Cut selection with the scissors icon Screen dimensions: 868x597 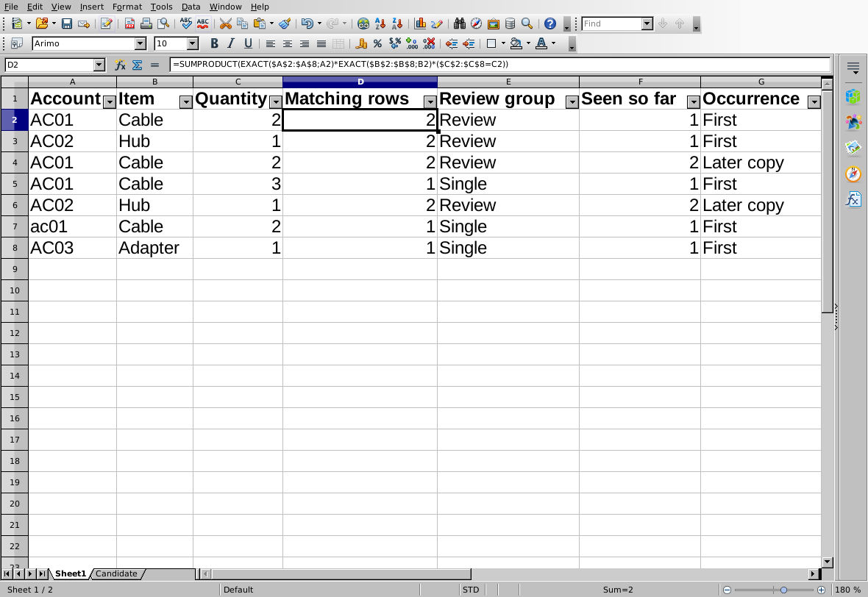coord(225,24)
